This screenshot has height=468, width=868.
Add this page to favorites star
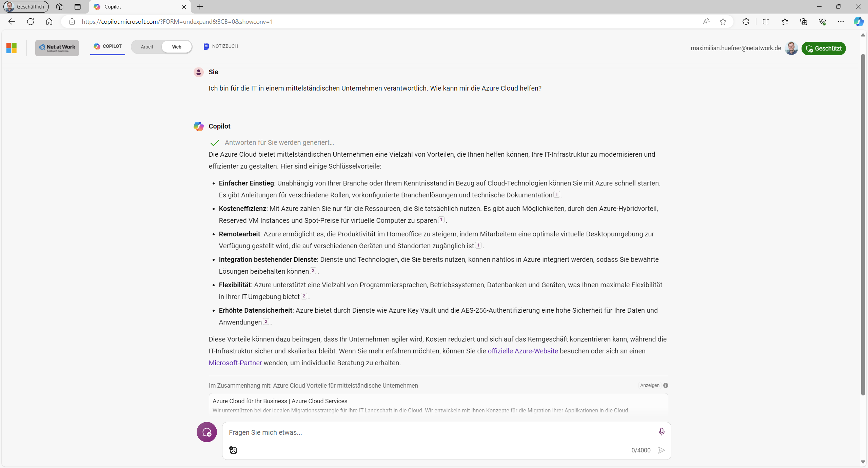(723, 22)
